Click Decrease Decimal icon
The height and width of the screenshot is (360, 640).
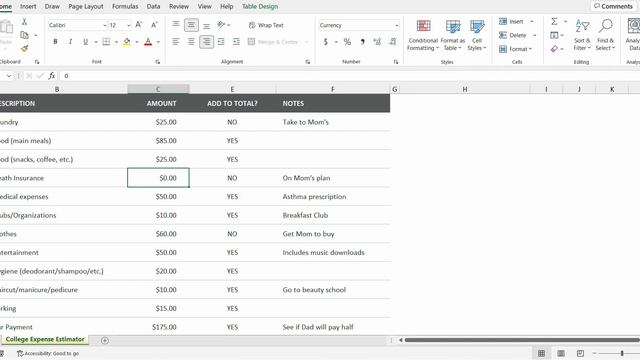(x=393, y=42)
